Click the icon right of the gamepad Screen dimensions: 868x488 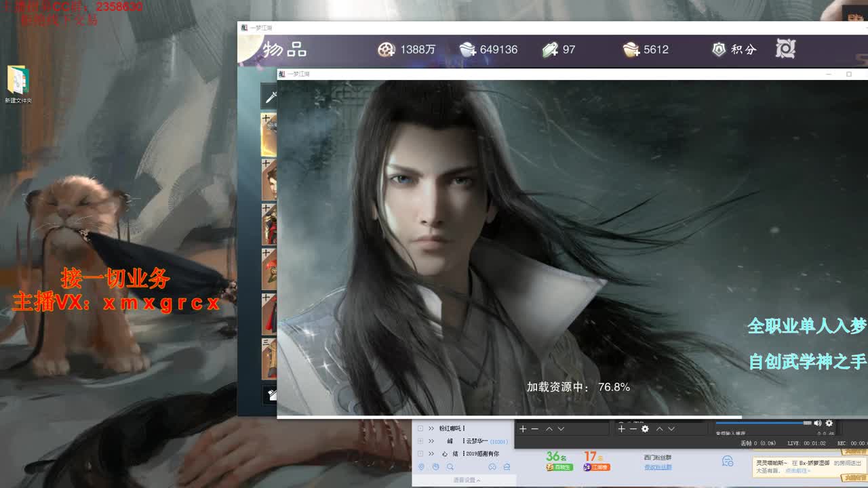point(506,467)
